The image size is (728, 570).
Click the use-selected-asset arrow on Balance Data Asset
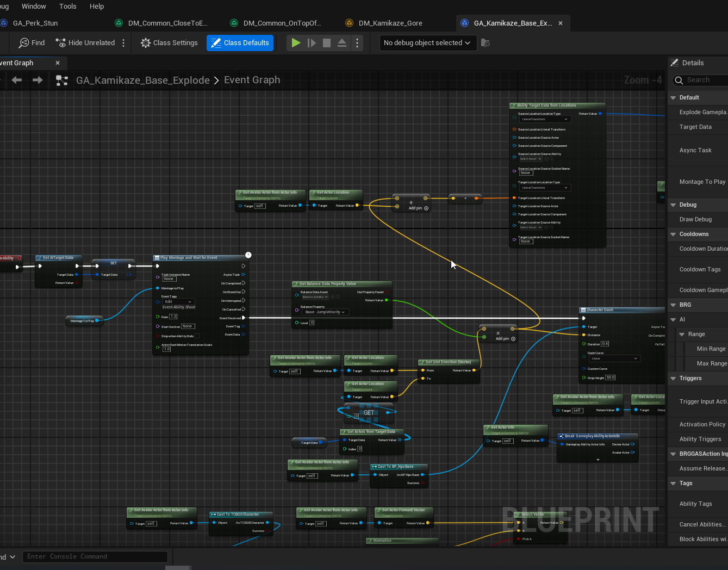(333, 297)
